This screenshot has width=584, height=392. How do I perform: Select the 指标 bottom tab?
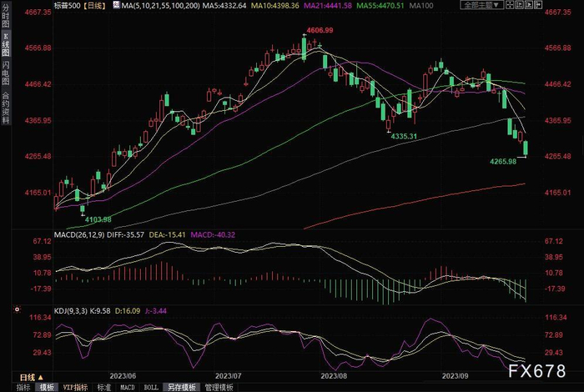(23, 388)
